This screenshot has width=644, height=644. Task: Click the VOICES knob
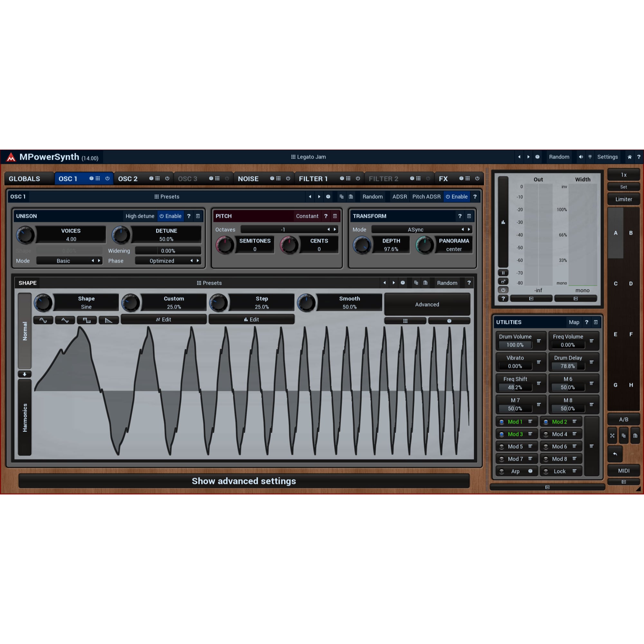coord(25,235)
